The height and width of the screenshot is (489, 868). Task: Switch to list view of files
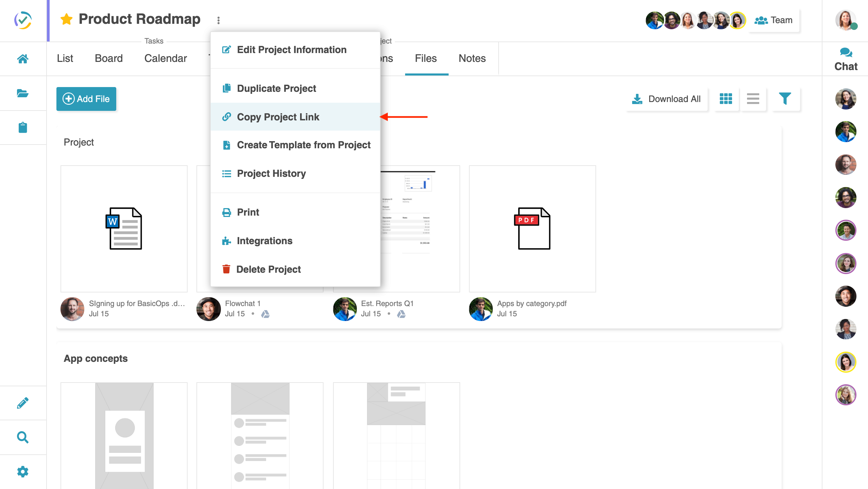click(x=753, y=99)
